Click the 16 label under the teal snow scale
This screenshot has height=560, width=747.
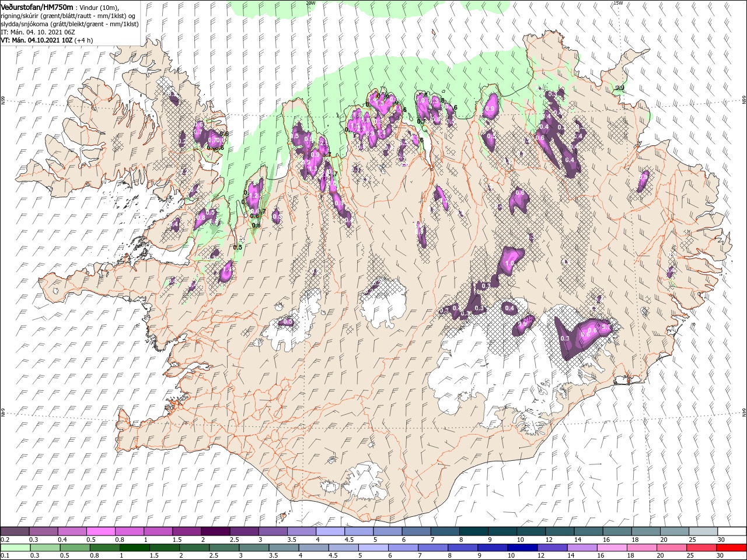[607, 540]
